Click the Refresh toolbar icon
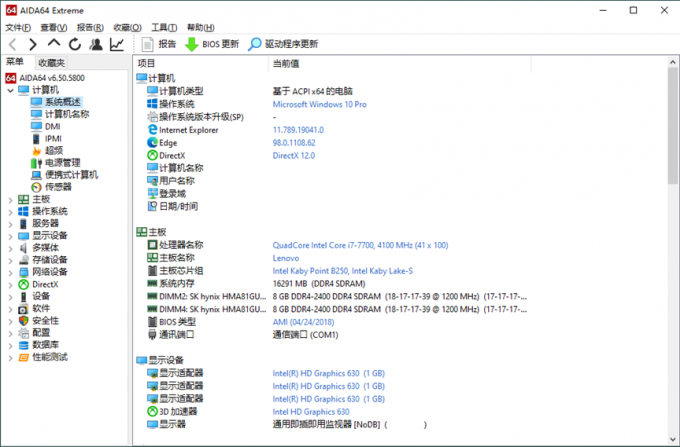 [x=75, y=44]
